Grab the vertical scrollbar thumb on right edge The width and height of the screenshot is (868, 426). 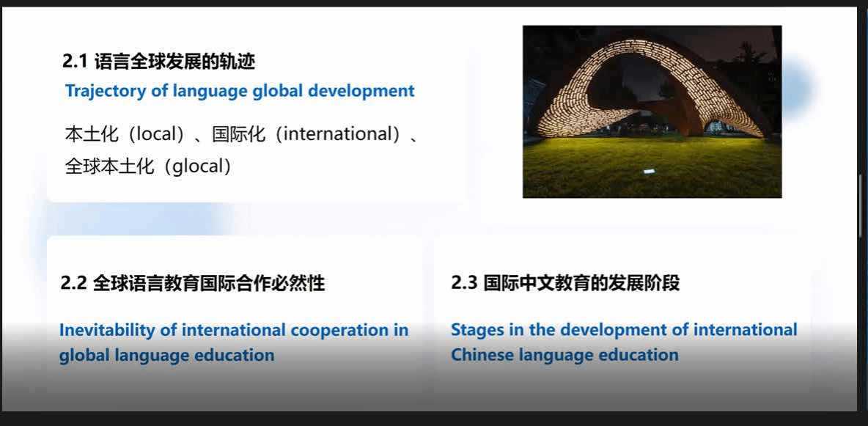coord(861,205)
